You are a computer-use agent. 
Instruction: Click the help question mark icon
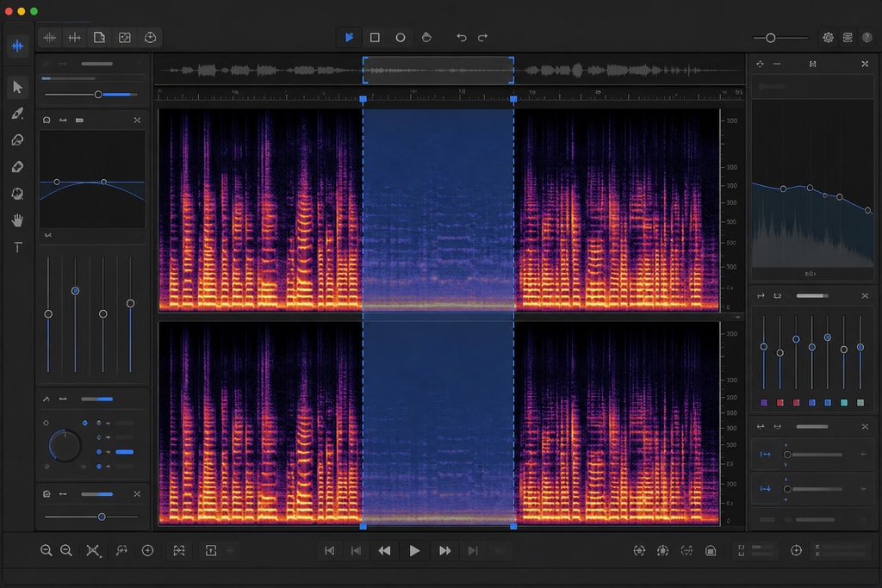coord(866,38)
